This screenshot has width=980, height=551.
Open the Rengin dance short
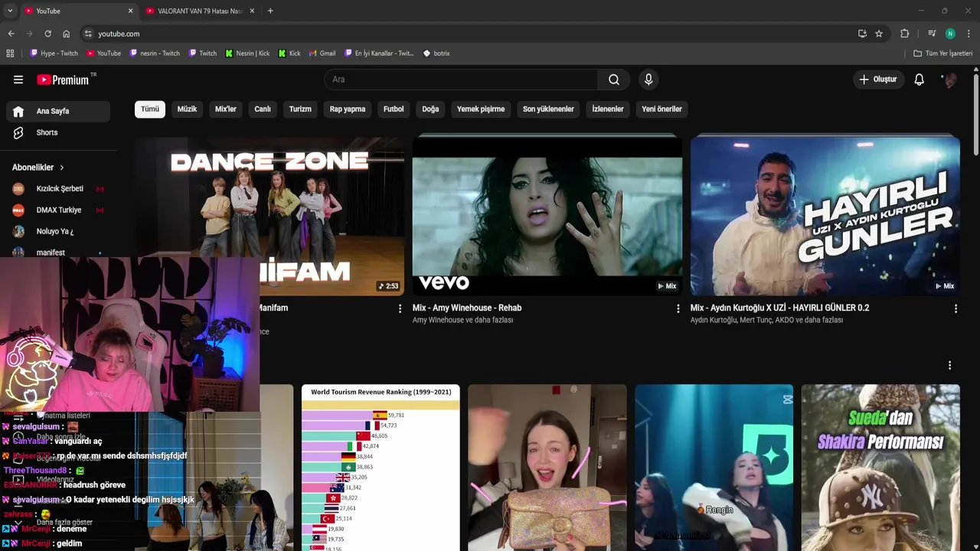pos(714,468)
